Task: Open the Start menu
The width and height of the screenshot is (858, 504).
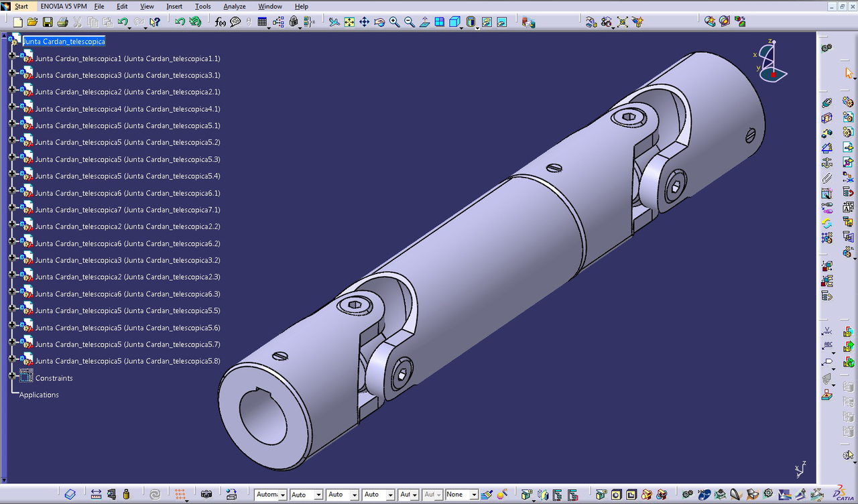Action: tap(21, 6)
